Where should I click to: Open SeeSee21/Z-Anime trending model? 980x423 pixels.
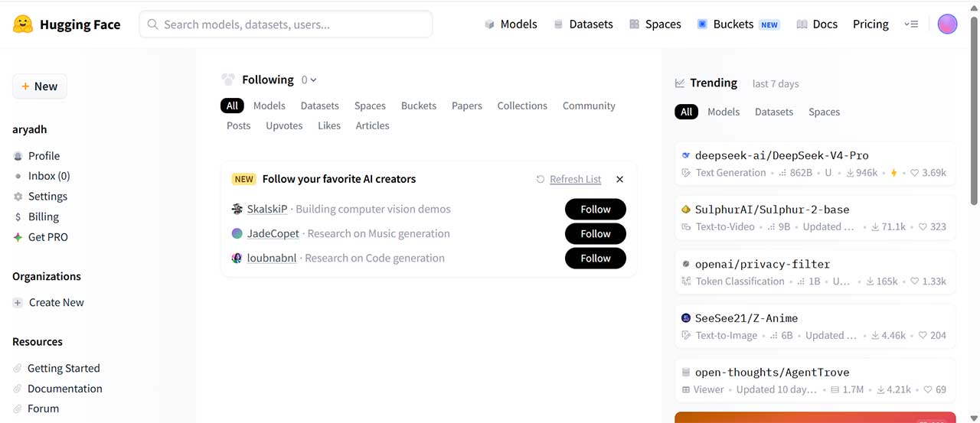[x=815, y=326]
